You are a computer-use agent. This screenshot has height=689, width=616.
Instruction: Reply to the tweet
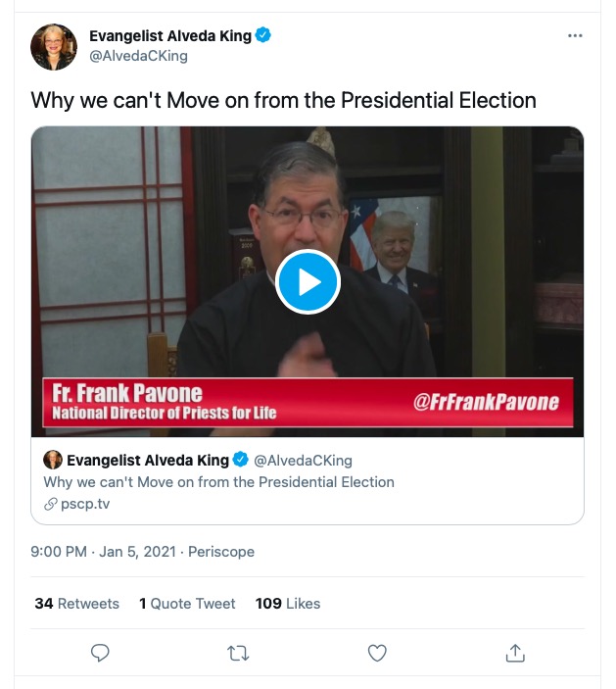(100, 653)
